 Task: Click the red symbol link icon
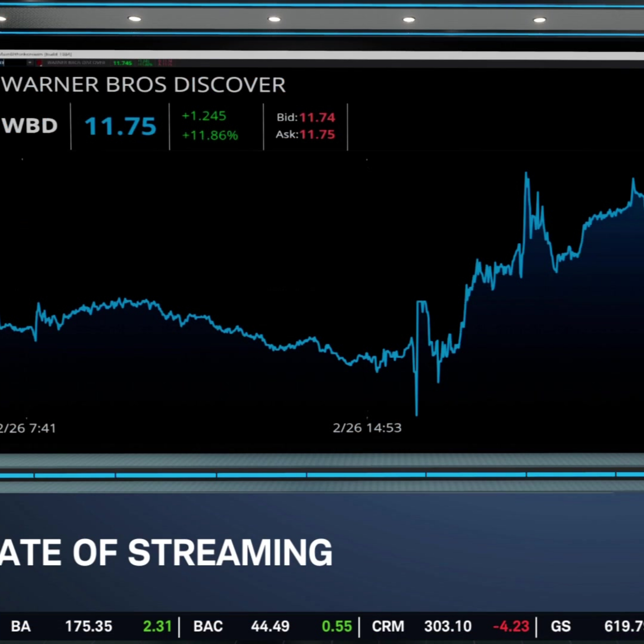click(x=39, y=63)
